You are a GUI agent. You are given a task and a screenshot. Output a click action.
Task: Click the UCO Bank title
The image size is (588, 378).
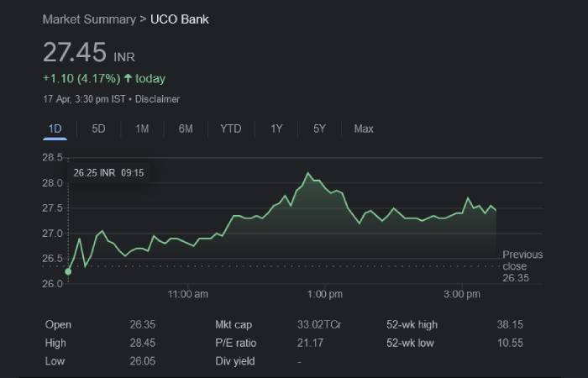point(179,19)
